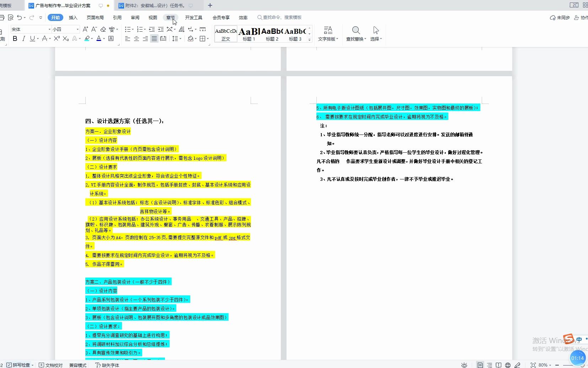
Task: Open the text layout tool
Action: point(328,33)
